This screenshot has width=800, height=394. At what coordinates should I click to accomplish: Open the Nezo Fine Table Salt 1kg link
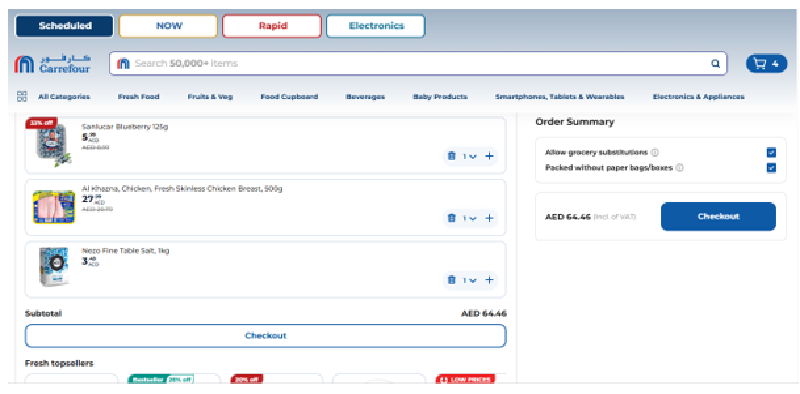pos(126,251)
